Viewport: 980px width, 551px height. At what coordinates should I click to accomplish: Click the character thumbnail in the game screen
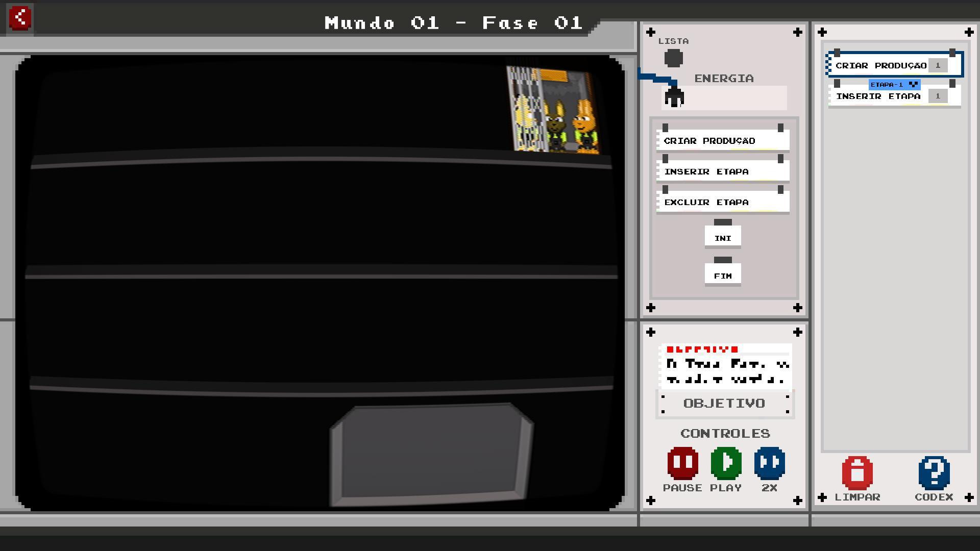pyautogui.click(x=553, y=109)
